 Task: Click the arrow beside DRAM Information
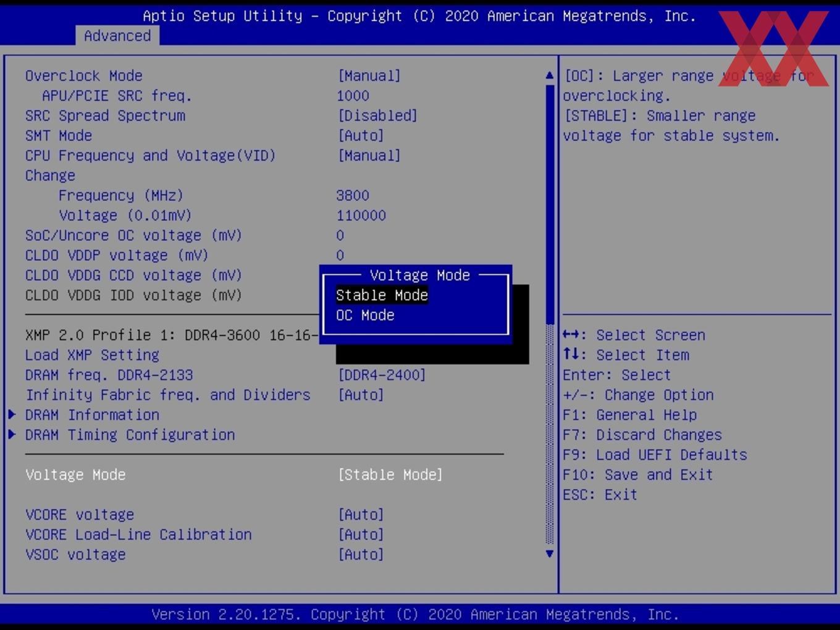(12, 414)
